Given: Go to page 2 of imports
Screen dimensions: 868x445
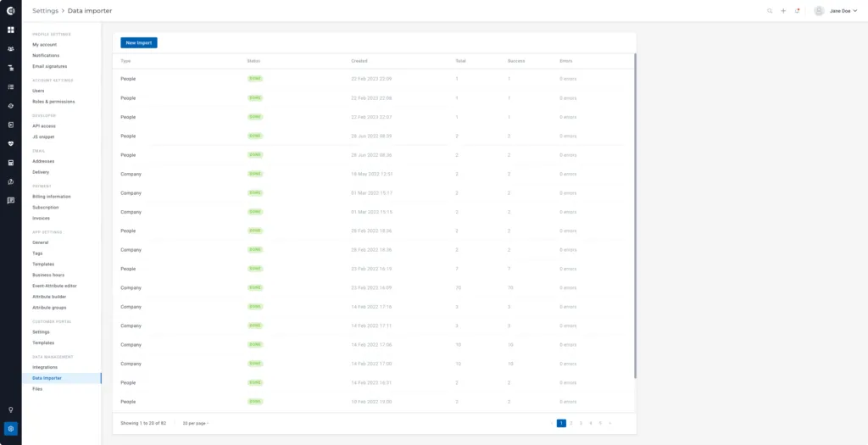Looking at the screenshot, I should (571, 424).
